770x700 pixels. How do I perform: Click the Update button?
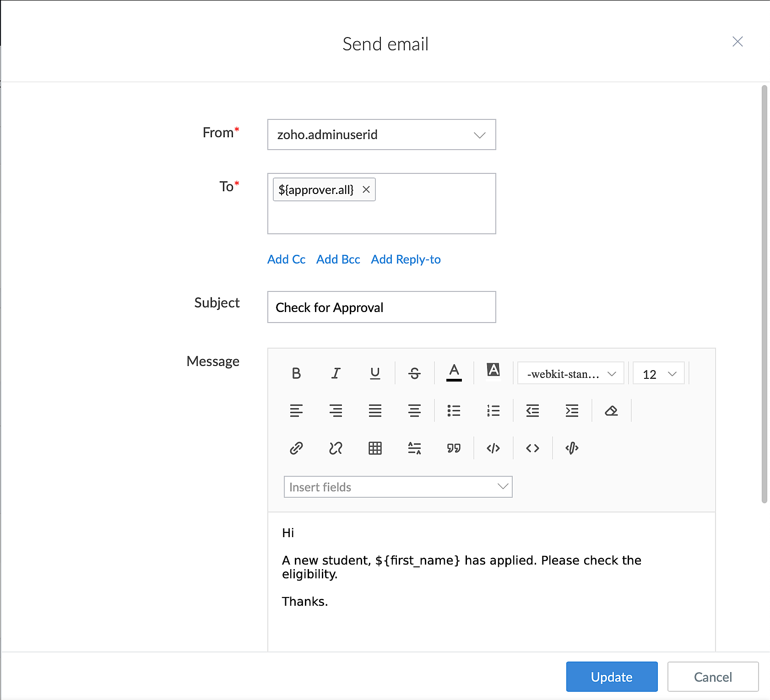(612, 677)
